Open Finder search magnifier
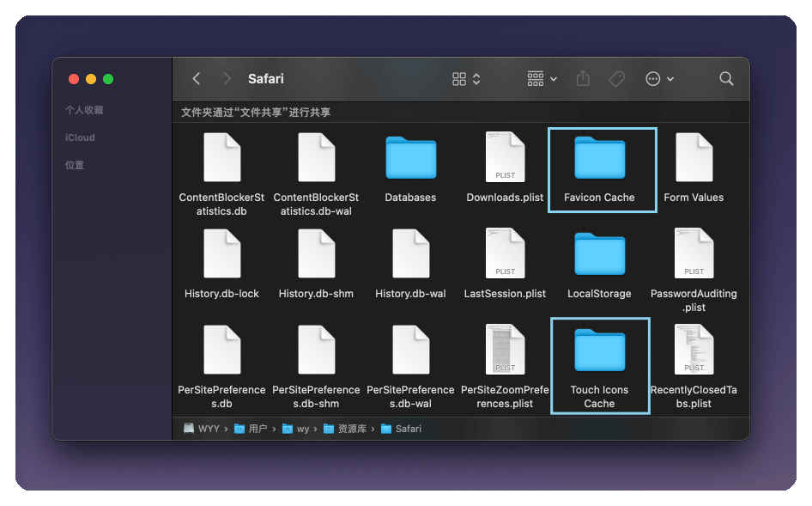This screenshot has width=812, height=506. pos(726,79)
